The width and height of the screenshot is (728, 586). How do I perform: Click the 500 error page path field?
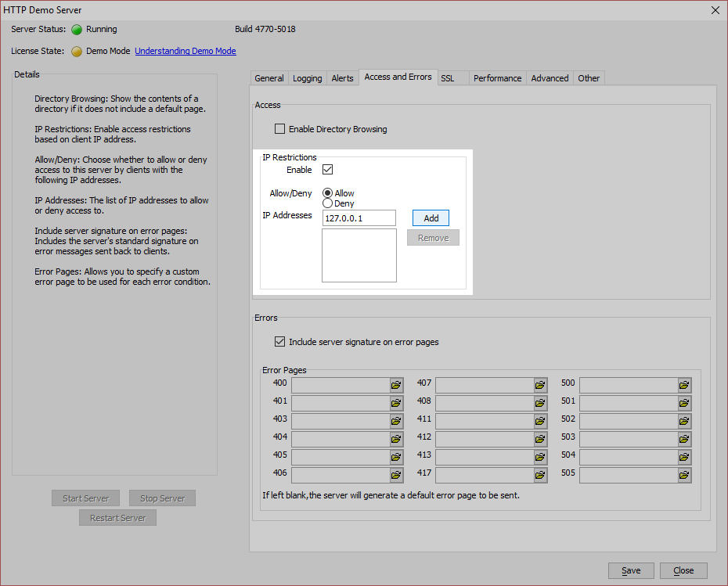click(629, 385)
